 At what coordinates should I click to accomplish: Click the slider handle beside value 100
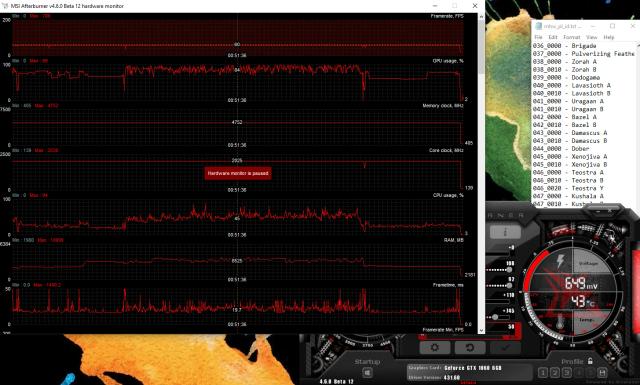509,269
